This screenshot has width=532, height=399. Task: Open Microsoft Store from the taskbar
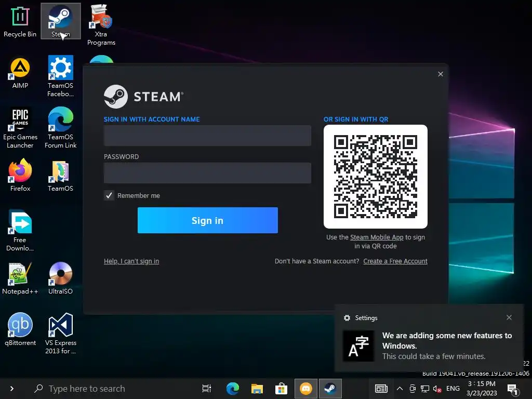pyautogui.click(x=281, y=389)
